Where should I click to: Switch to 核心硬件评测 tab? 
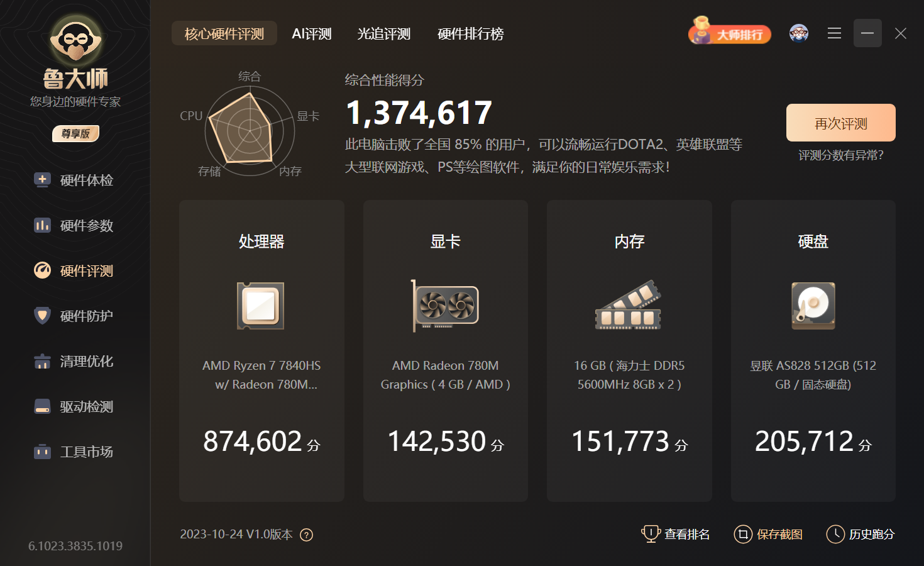tap(224, 33)
